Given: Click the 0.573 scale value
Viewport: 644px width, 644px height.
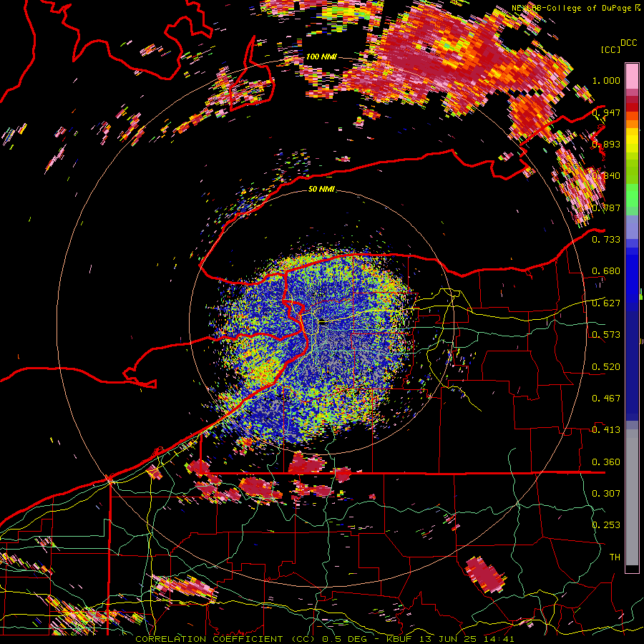Looking at the screenshot, I should click(x=606, y=335).
